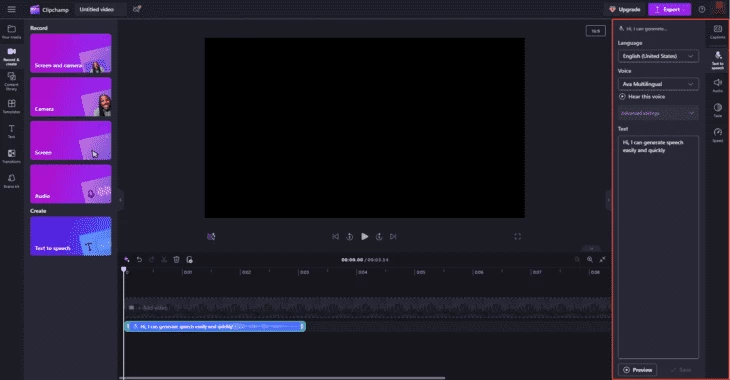
Task: Click the Upgrade button
Action: [x=625, y=9]
